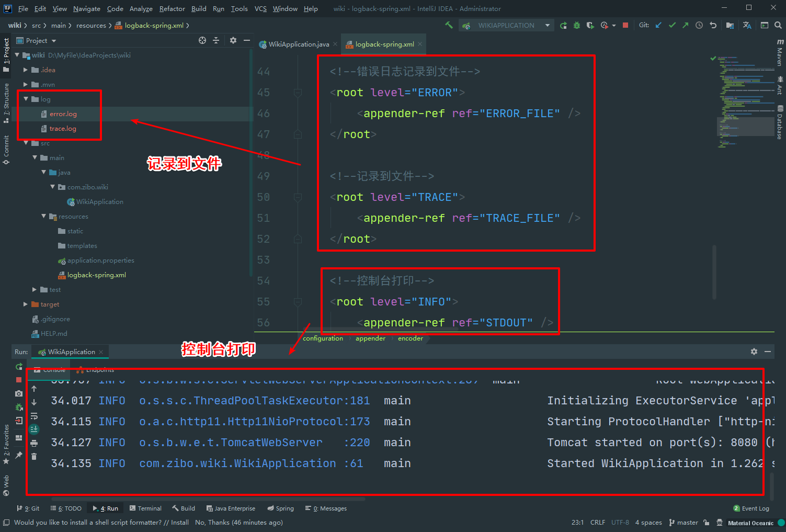This screenshot has width=786, height=532.
Task: Open the Refactor menu
Action: 172,8
